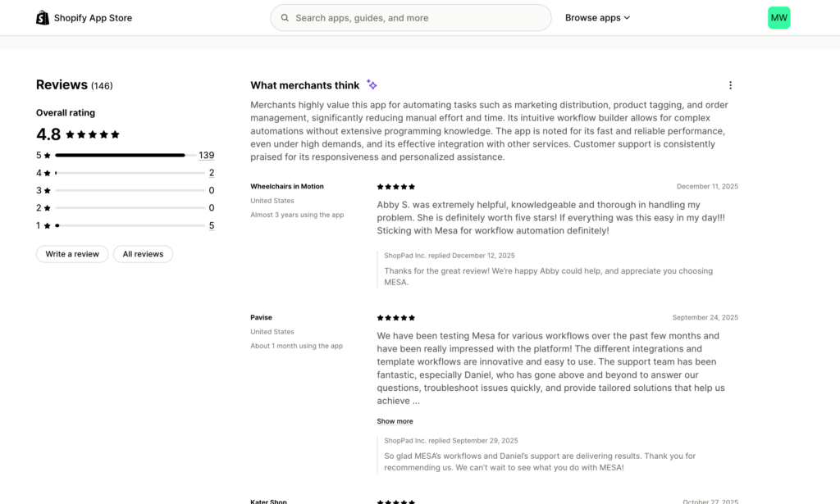Click the Write a review button

71,254
